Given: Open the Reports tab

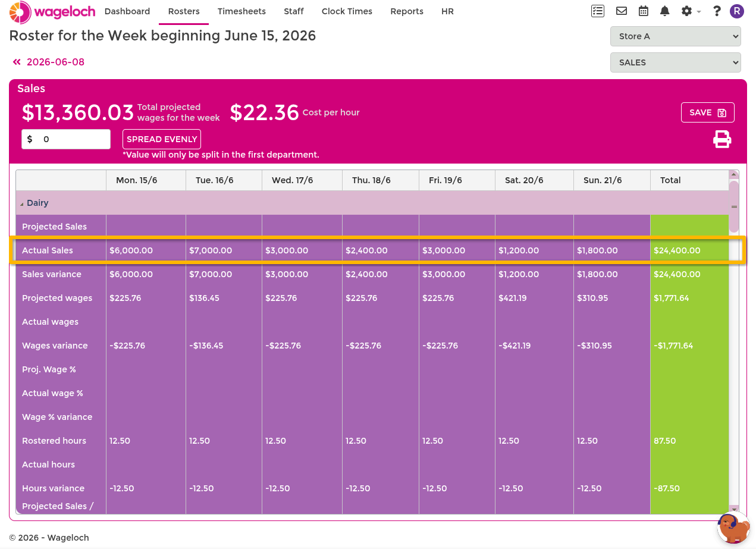Looking at the screenshot, I should (407, 11).
